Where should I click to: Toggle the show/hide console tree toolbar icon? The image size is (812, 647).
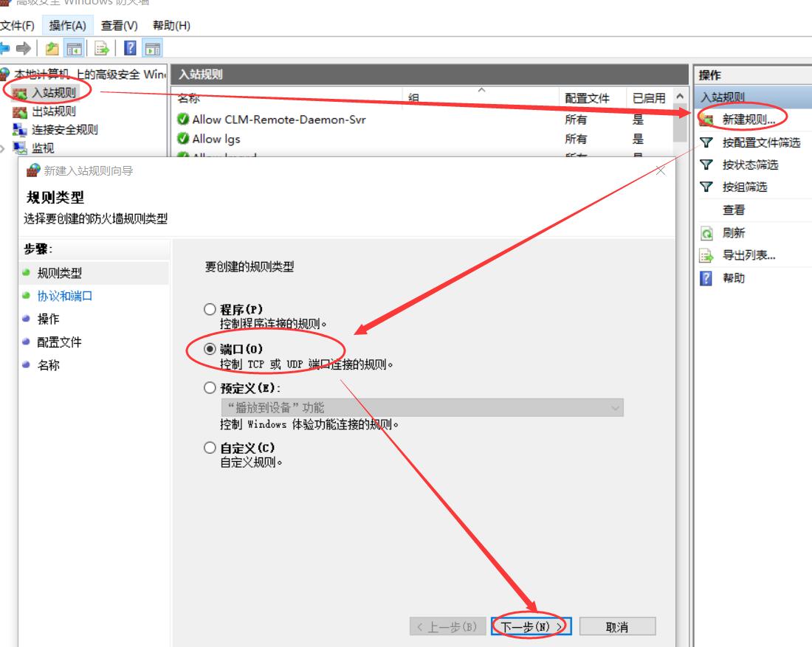[75, 49]
